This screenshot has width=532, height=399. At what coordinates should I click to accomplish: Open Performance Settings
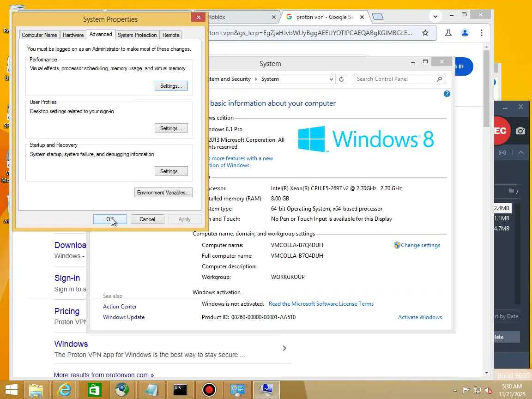pos(171,86)
